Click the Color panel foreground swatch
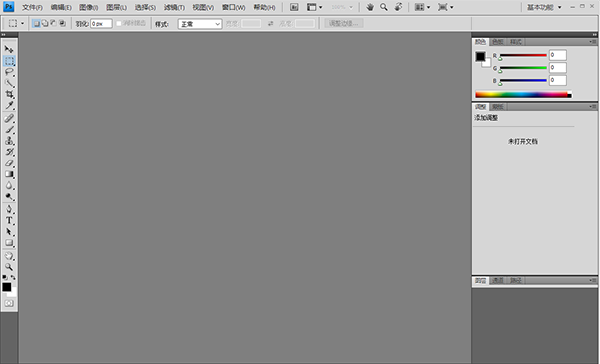Image resolution: width=600 pixels, height=364 pixels. (x=480, y=57)
